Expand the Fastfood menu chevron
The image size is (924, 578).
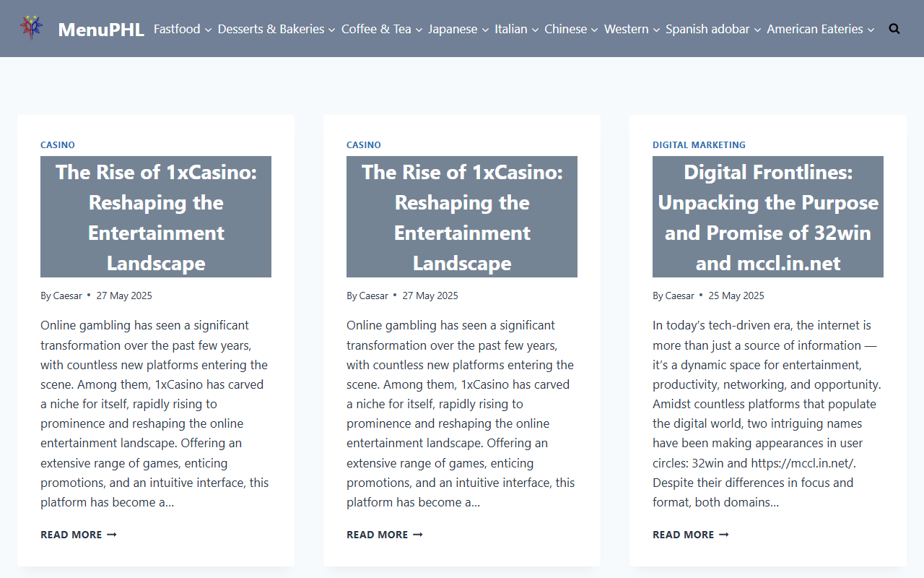click(208, 30)
